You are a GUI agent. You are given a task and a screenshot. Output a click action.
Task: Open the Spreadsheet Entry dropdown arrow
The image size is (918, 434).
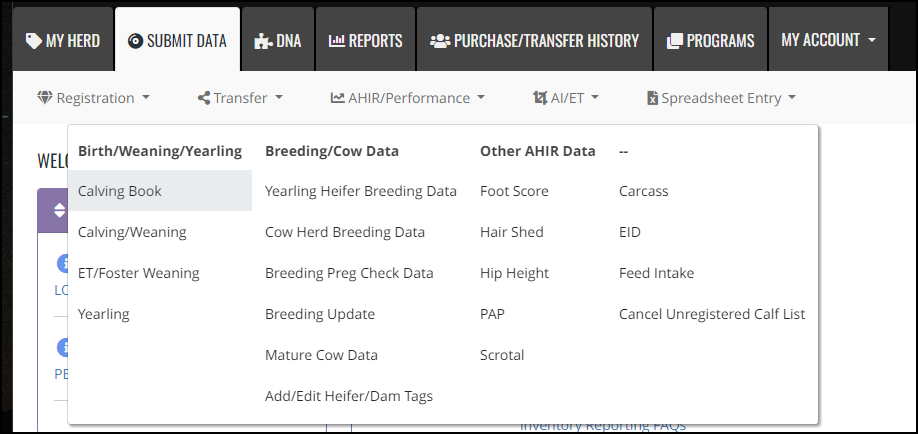(792, 97)
